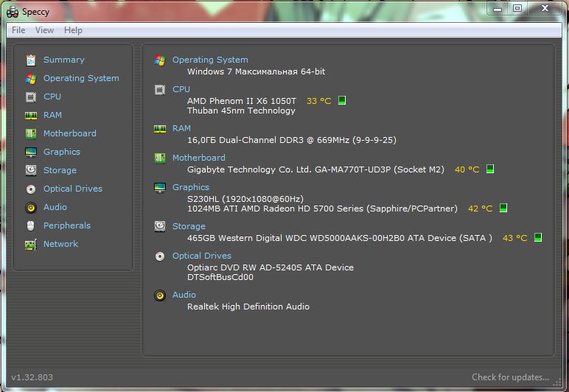
Task: Click RAM heading link in summary
Action: point(181,128)
